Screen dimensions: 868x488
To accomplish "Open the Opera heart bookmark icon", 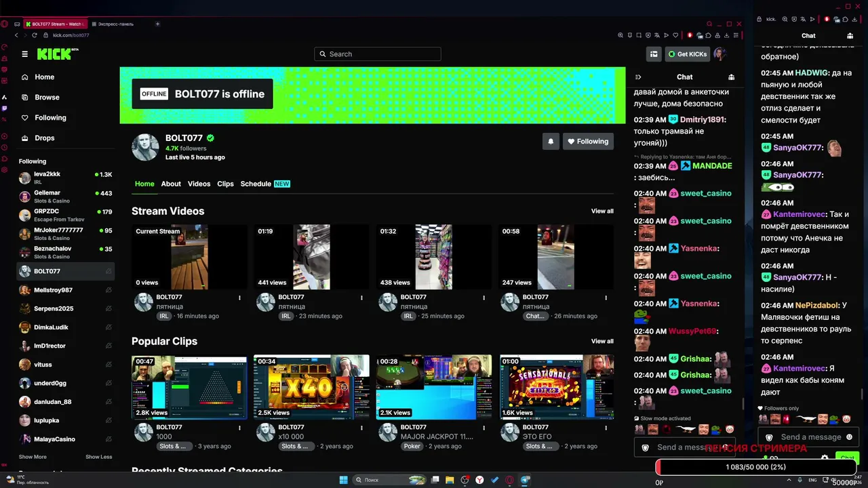I will point(675,35).
